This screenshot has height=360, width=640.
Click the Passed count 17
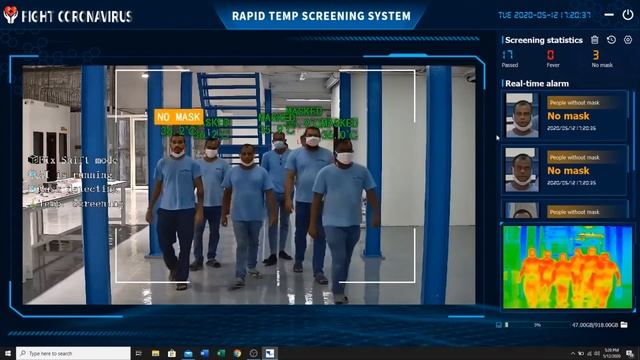[x=508, y=55]
